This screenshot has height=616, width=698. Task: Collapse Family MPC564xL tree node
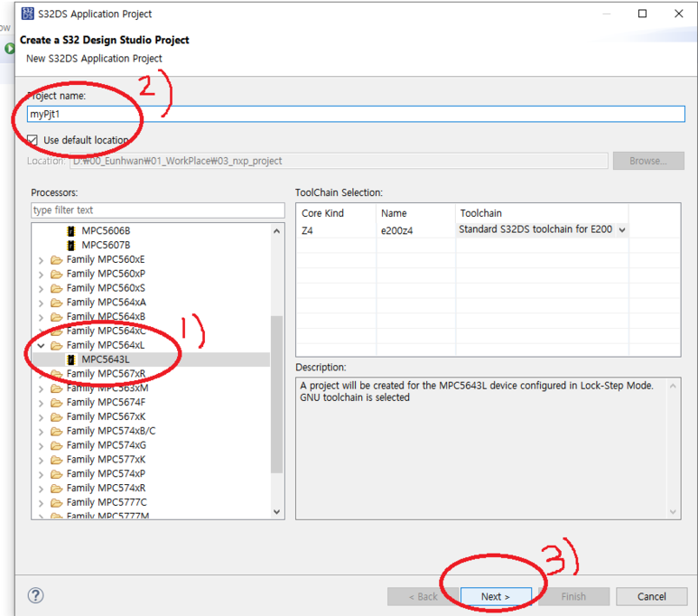41,346
